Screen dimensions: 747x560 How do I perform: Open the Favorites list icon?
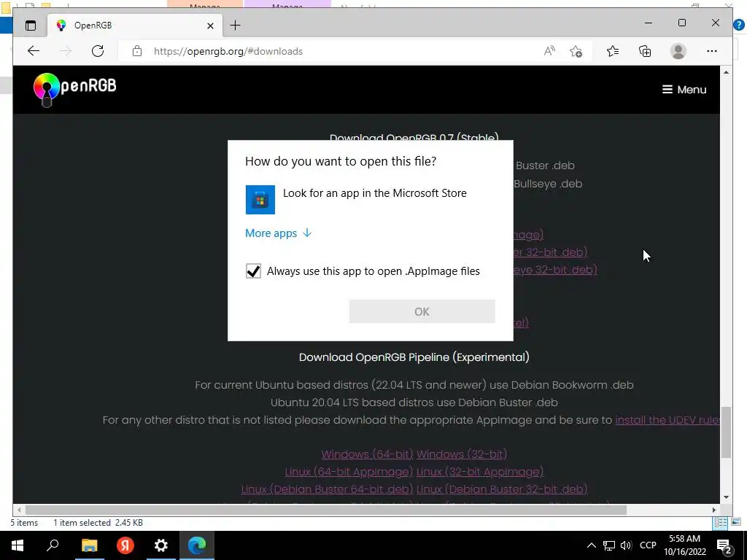point(613,51)
